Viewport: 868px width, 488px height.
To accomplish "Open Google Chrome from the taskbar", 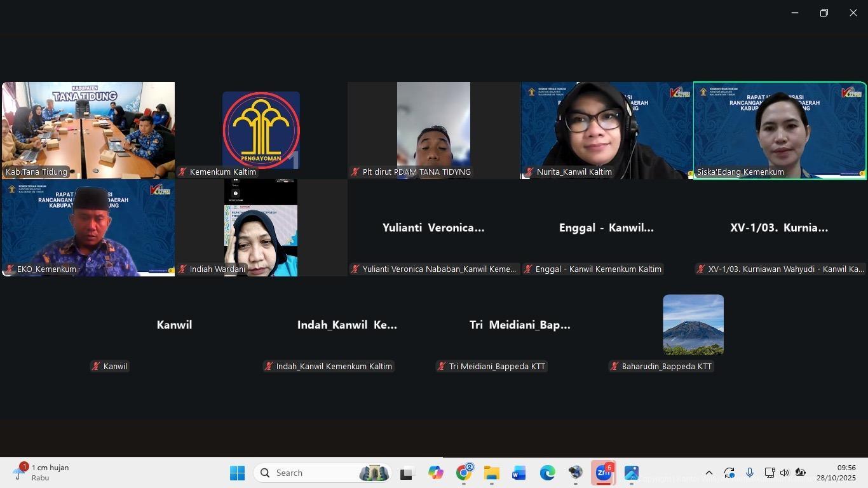I will [x=464, y=473].
